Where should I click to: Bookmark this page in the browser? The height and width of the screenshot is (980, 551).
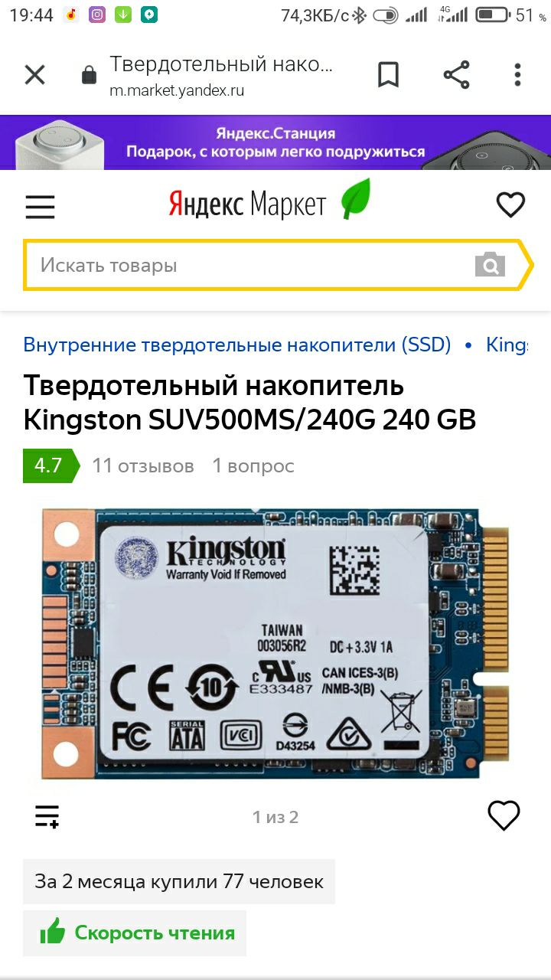[x=389, y=75]
